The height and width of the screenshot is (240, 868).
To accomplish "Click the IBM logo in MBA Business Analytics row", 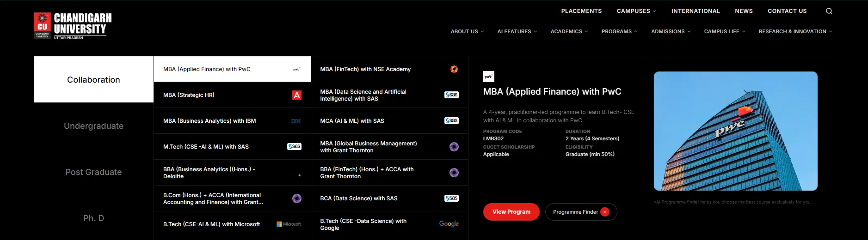I will point(296,121).
